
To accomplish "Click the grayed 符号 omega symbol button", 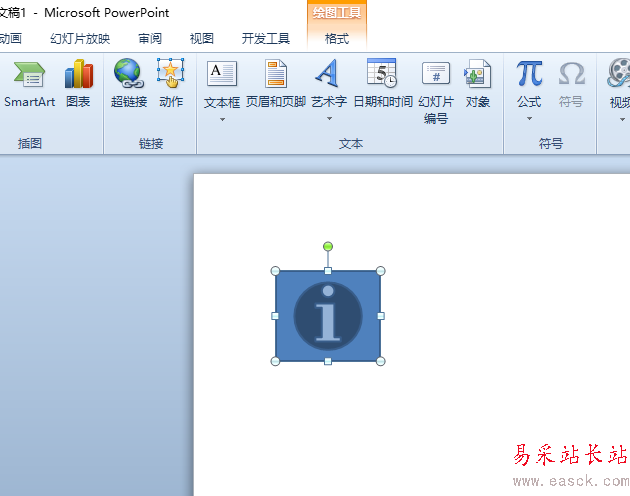I will [x=571, y=84].
